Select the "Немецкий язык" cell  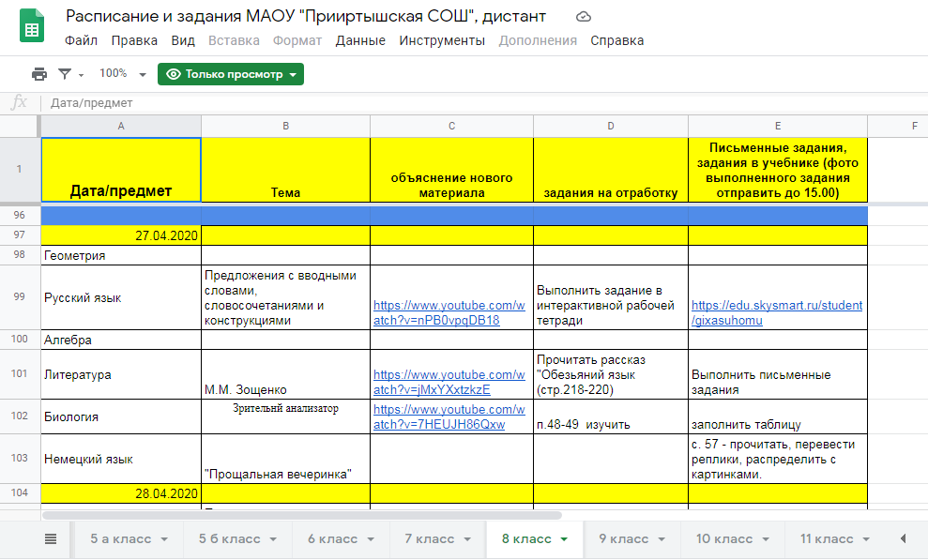point(121,459)
